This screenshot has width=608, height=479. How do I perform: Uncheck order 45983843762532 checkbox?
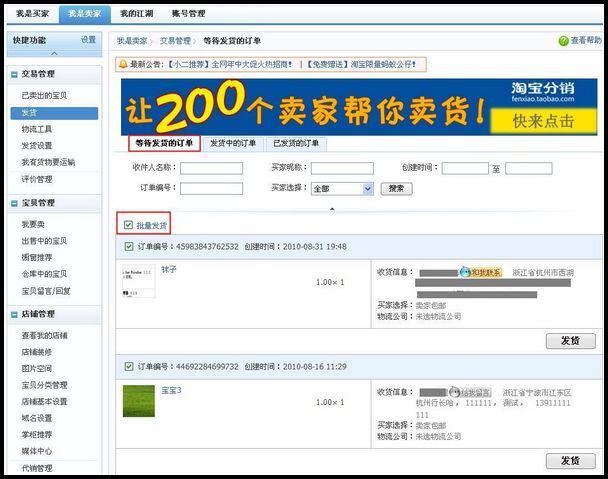[129, 247]
